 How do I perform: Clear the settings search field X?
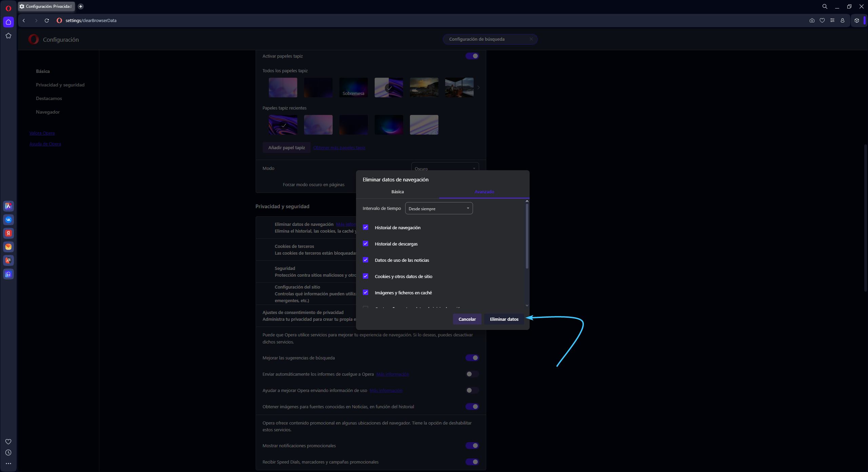[531, 39]
